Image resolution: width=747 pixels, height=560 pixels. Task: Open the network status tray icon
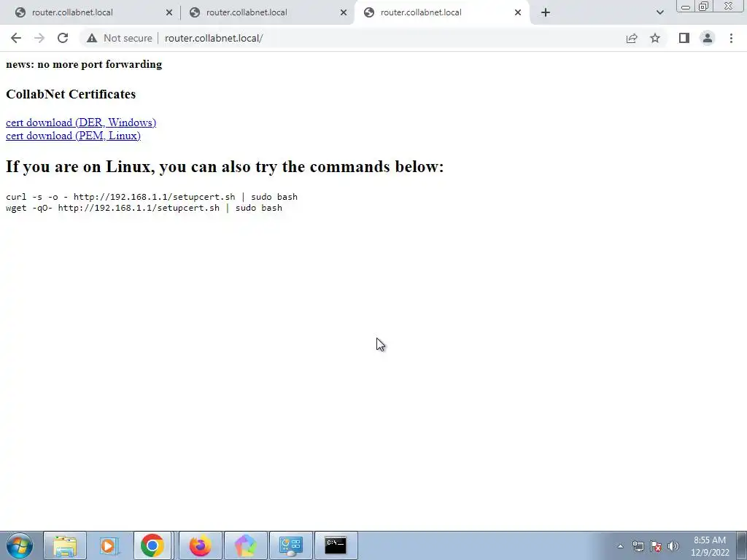pos(638,546)
